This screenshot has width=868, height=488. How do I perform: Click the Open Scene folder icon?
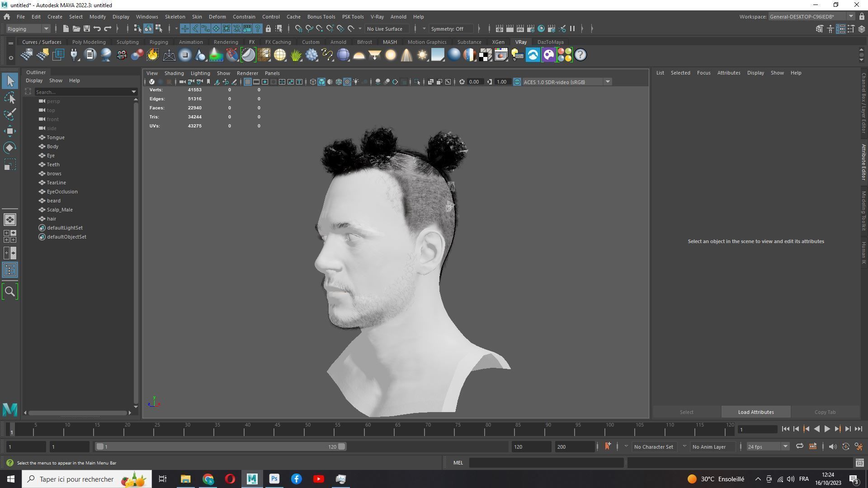click(x=76, y=29)
